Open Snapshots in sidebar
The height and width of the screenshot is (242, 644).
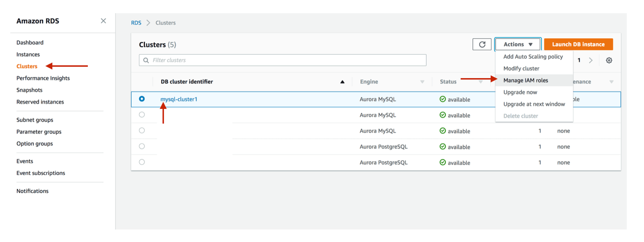coord(29,90)
